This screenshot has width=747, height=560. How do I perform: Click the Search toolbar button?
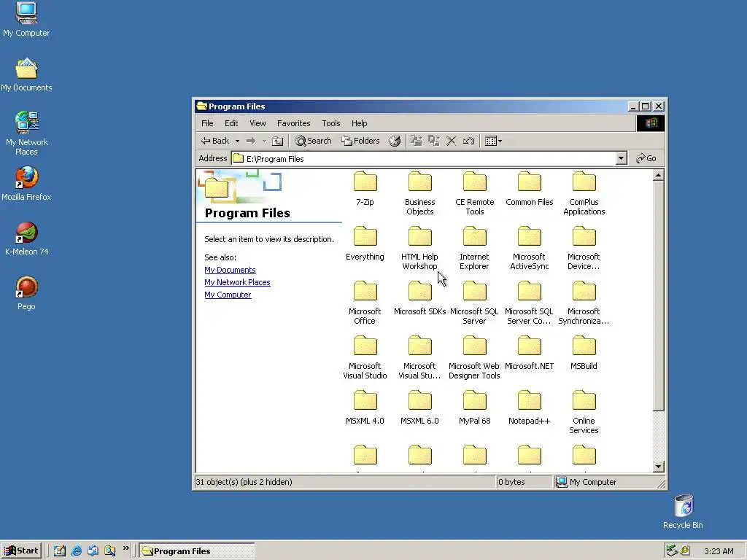click(x=313, y=141)
